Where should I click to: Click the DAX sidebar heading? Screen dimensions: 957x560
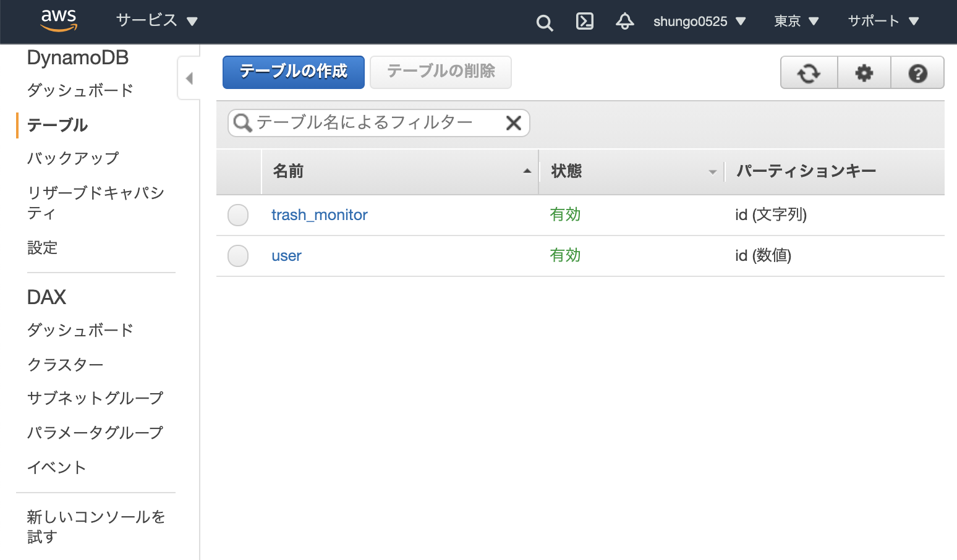pyautogui.click(x=46, y=297)
